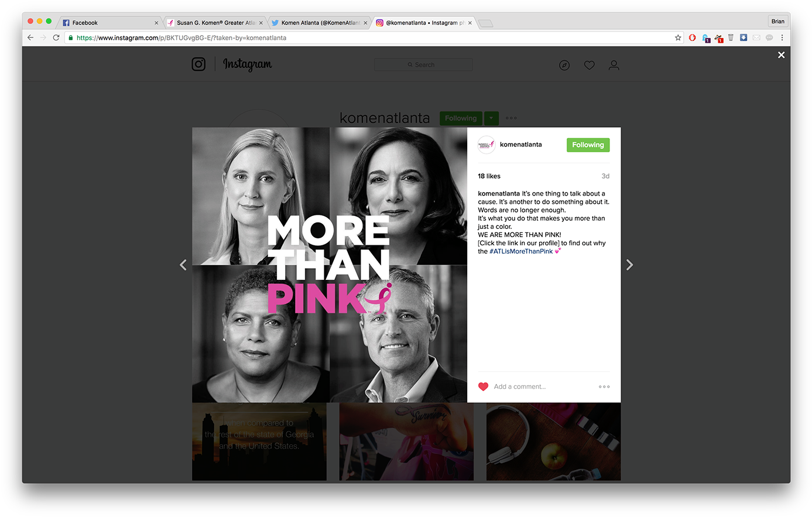This screenshot has width=812, height=517.
Task: Switch to Komen Atlanta Twitter tab
Action: click(x=319, y=23)
